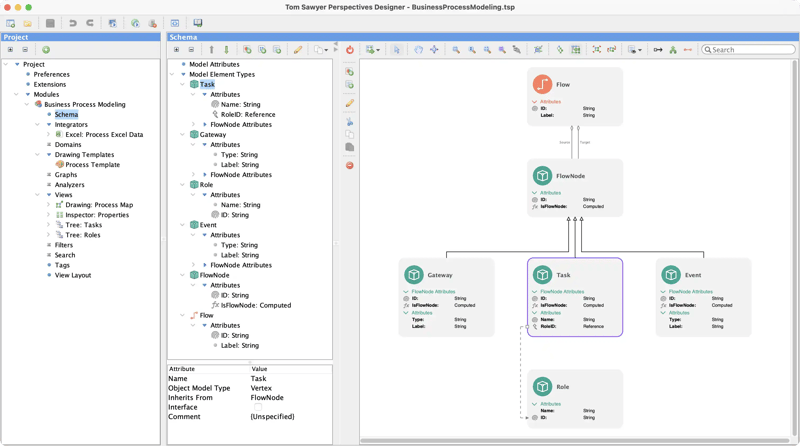Select Model Attributes in schema tree
The image size is (800, 446).
tap(214, 64)
